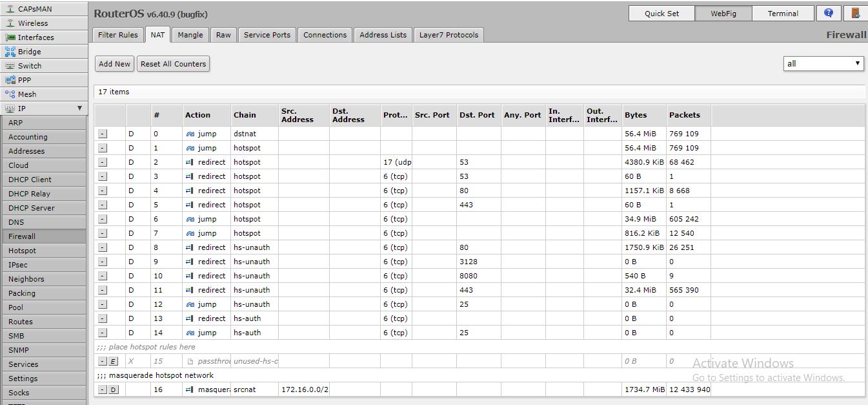Click 12 433 940 packets value
The height and width of the screenshot is (405, 868).
pos(689,389)
